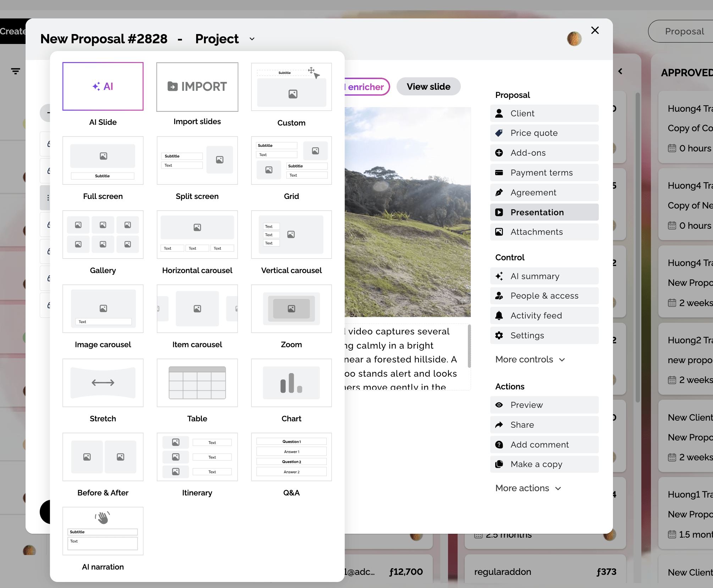Open the Project type dropdown
Screen dimensions: 713x588
click(252, 39)
